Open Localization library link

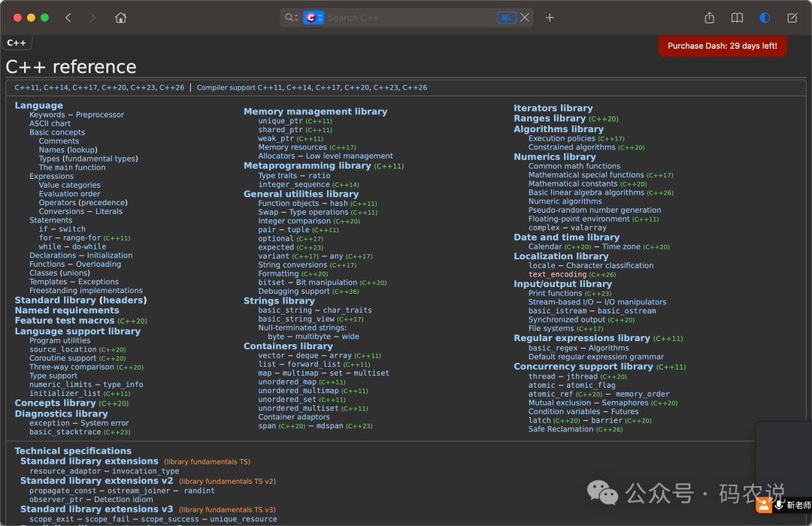(x=561, y=256)
